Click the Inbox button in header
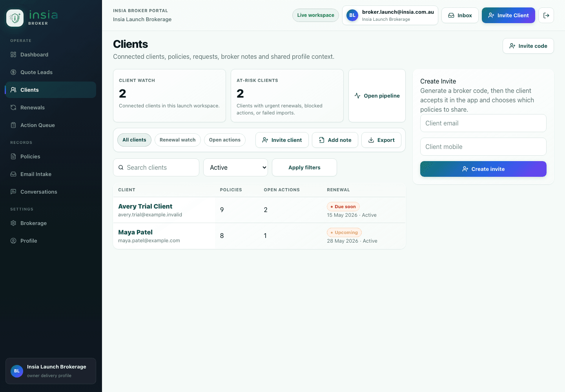Screen dimensions: 565x392 click(460, 15)
